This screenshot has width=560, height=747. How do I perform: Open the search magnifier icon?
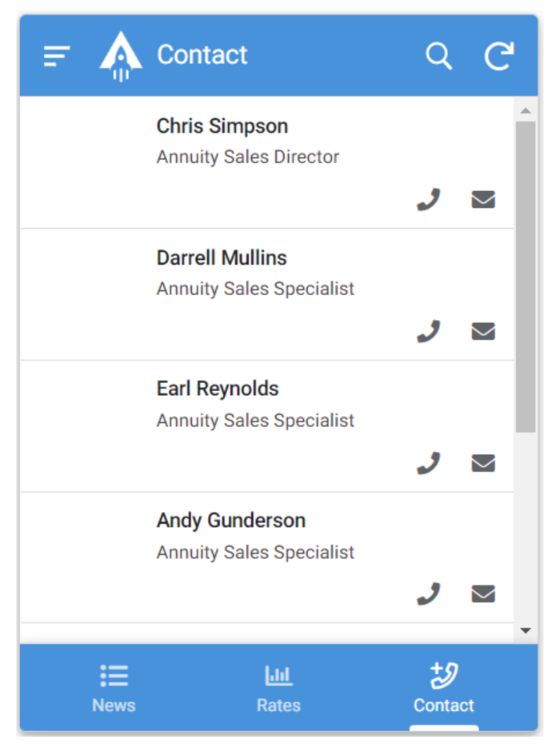click(439, 56)
